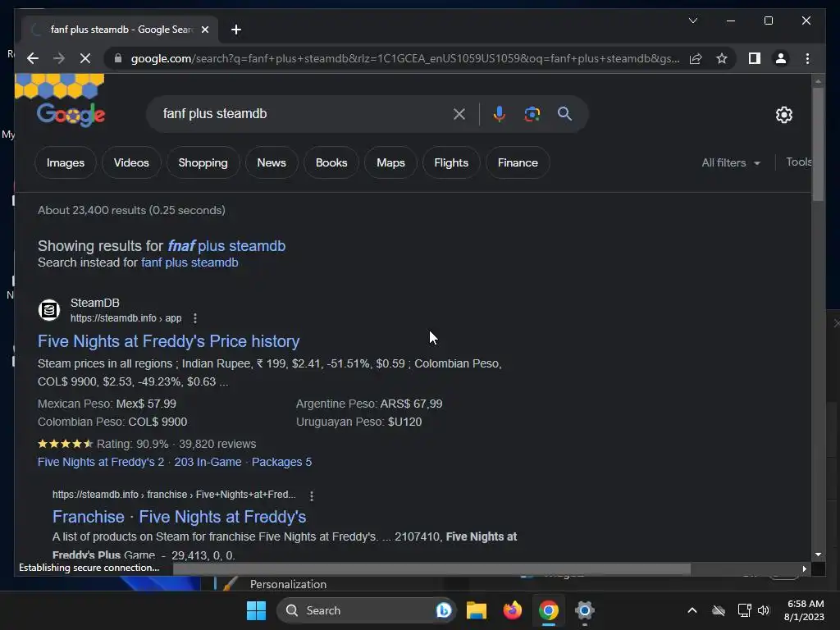
Task: Click the vertical scrollbar thumb
Action: (x=818, y=144)
